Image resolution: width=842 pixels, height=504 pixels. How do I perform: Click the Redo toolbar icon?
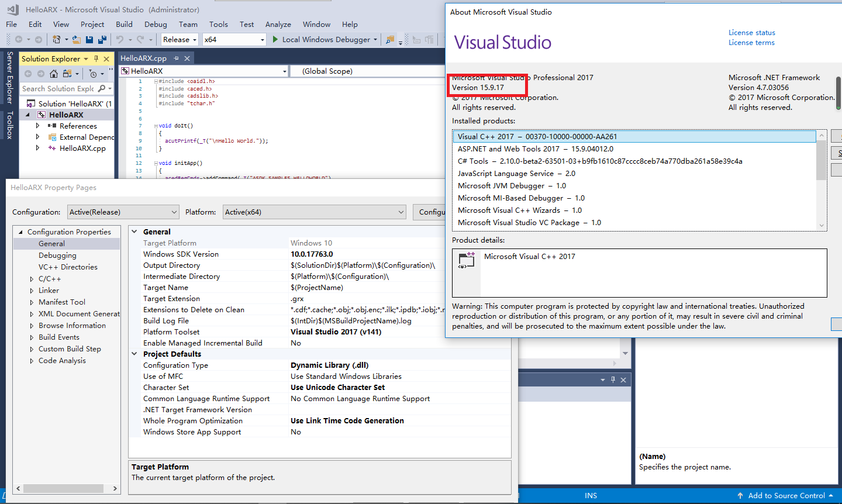pyautogui.click(x=140, y=40)
